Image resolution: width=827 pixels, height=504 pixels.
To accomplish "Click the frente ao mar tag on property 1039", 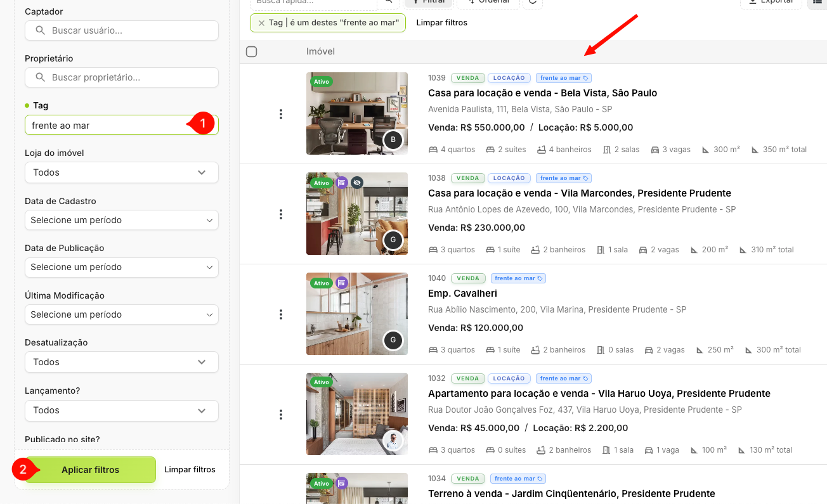I will click(564, 78).
